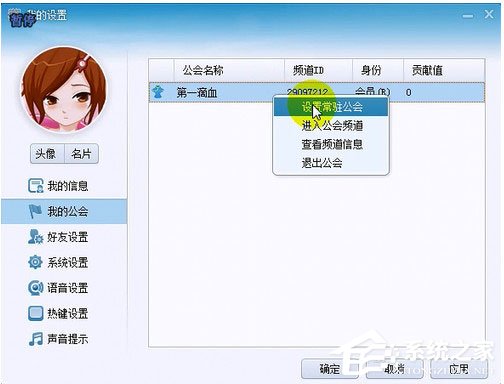Viewport: 504px width, 384px height.
Task: Click the 系统设置 gear icon
Action: click(x=35, y=262)
